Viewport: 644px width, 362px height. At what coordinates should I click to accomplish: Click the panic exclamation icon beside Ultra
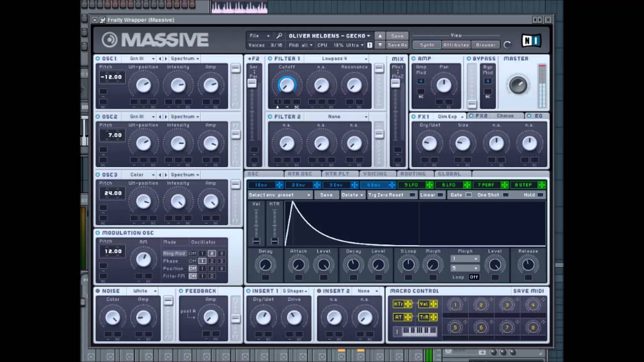(x=370, y=45)
